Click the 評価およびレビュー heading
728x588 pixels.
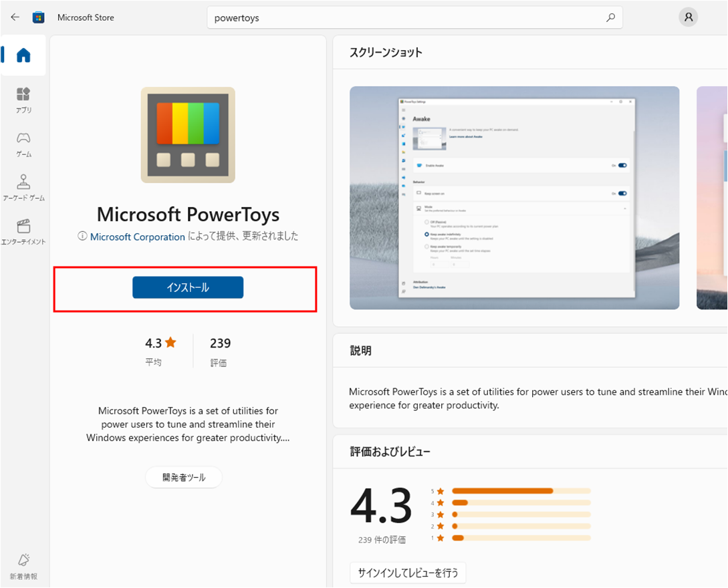(390, 452)
